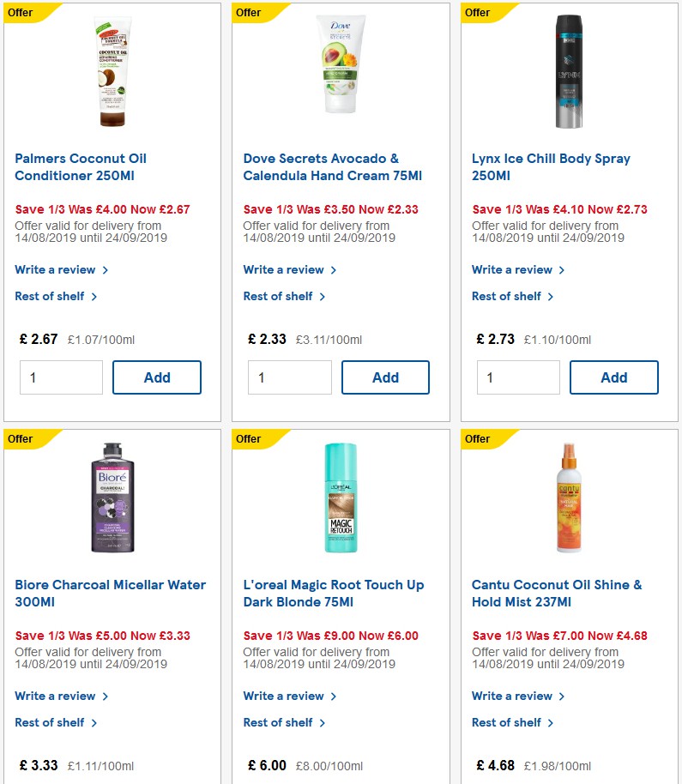Screen dimensions: 682x784
Task: Open Palmers Coconut Oil Conditioner 250Ml product page
Action: tap(81, 167)
